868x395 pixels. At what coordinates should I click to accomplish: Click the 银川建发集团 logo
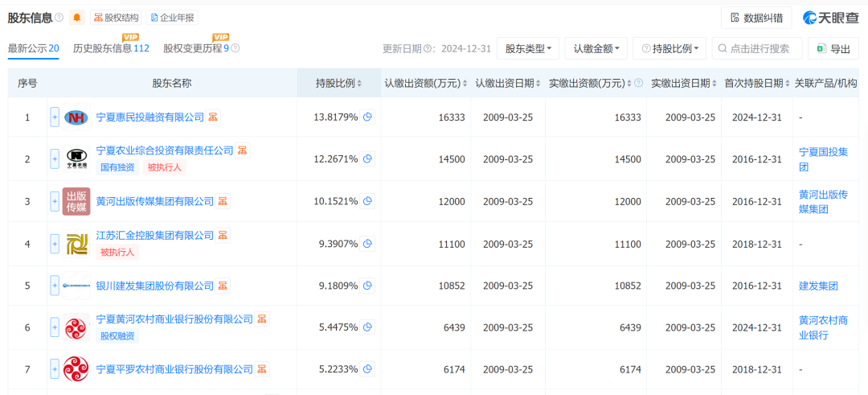(x=76, y=286)
